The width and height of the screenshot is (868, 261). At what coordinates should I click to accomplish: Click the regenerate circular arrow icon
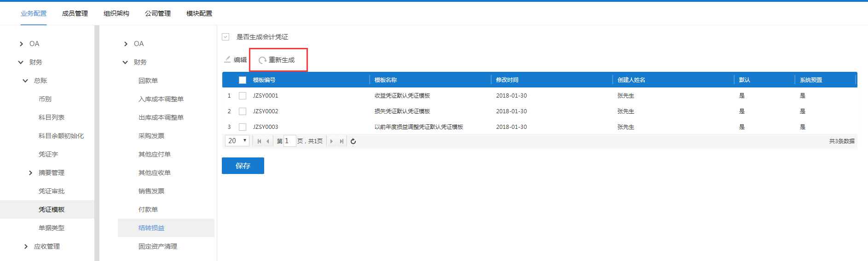pos(262,60)
